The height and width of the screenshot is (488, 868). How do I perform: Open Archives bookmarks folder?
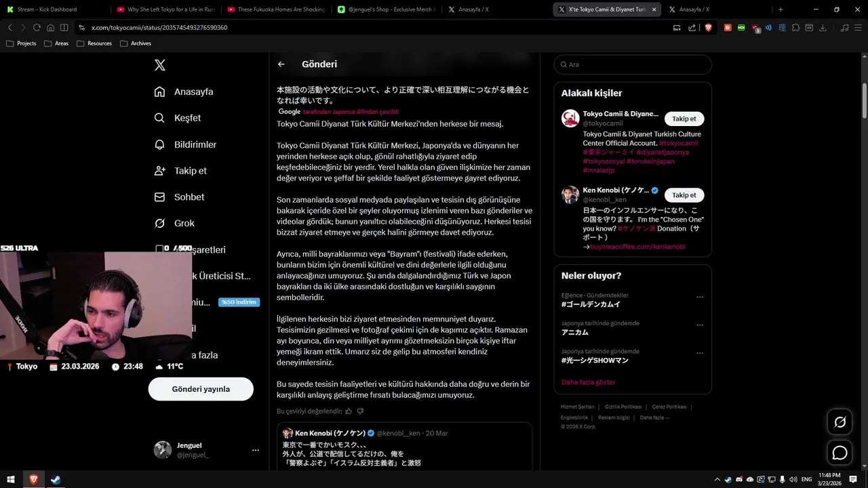[136, 43]
